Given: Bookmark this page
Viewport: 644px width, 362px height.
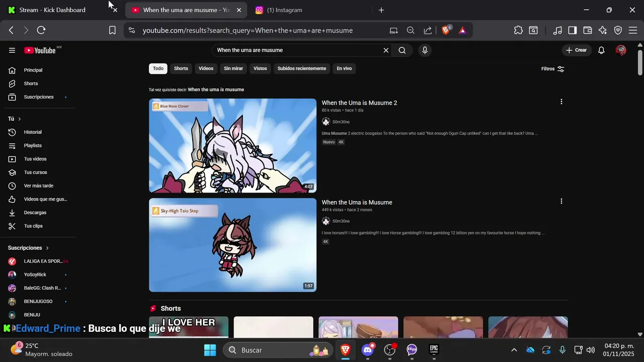Looking at the screenshot, I should pyautogui.click(x=112, y=30).
